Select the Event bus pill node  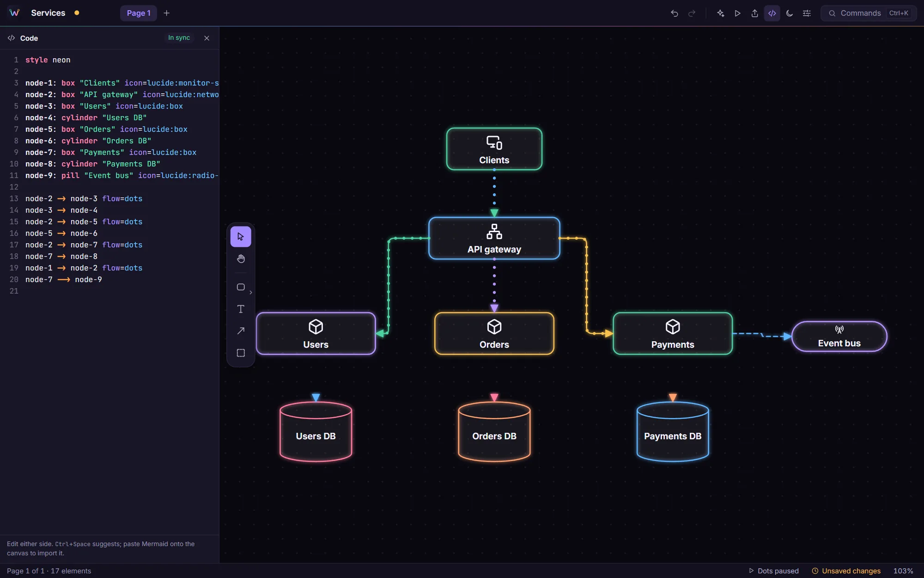839,337
